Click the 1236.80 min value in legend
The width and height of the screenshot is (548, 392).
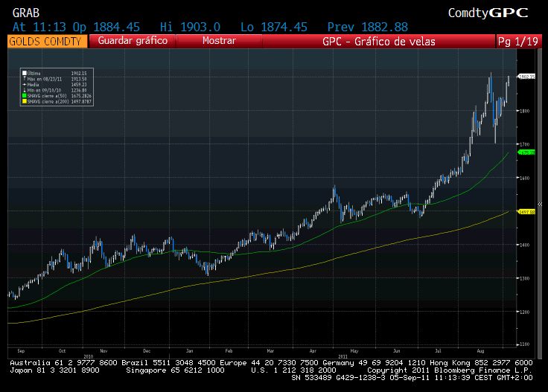[x=79, y=90]
